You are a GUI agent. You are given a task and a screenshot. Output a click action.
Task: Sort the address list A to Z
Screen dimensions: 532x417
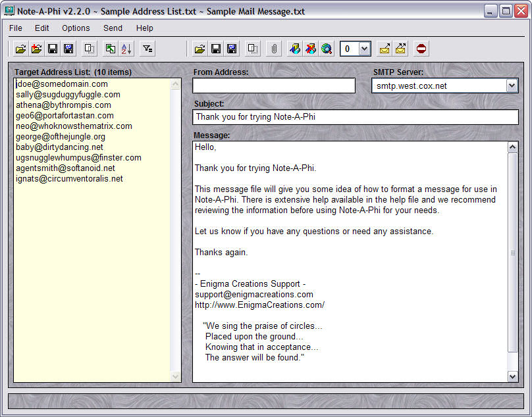(x=126, y=49)
